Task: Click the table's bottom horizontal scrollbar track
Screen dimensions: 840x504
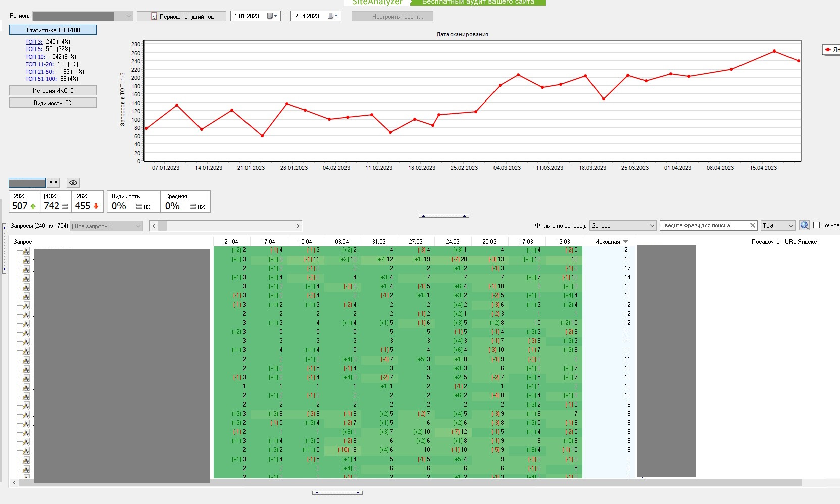Action: tap(410, 483)
